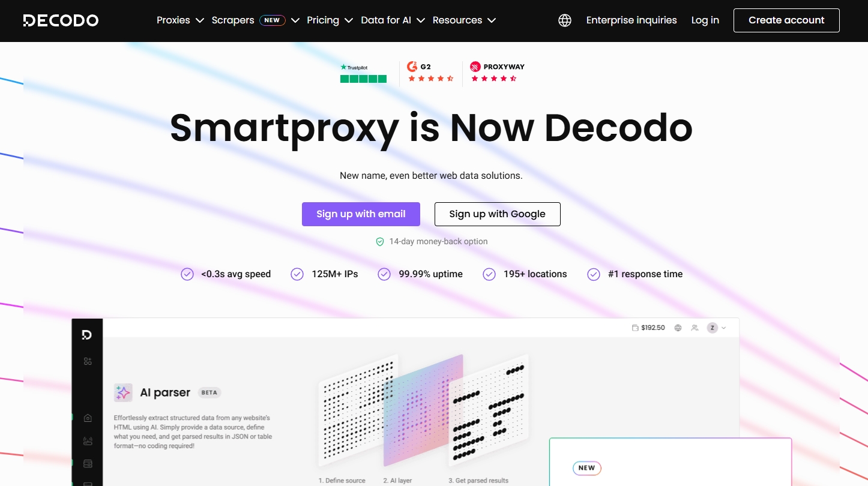This screenshot has height=486, width=868.
Task: Click the money-back shield icon
Action: click(x=380, y=242)
